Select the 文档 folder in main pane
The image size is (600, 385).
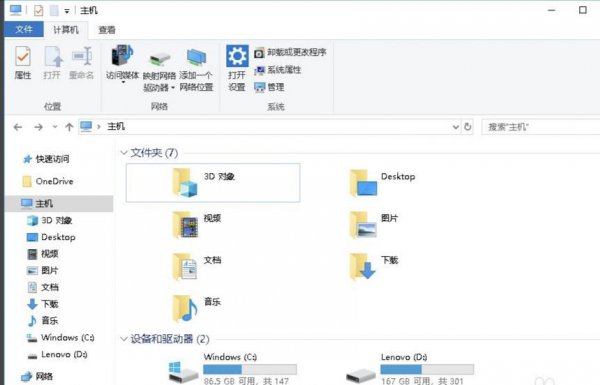(x=197, y=266)
